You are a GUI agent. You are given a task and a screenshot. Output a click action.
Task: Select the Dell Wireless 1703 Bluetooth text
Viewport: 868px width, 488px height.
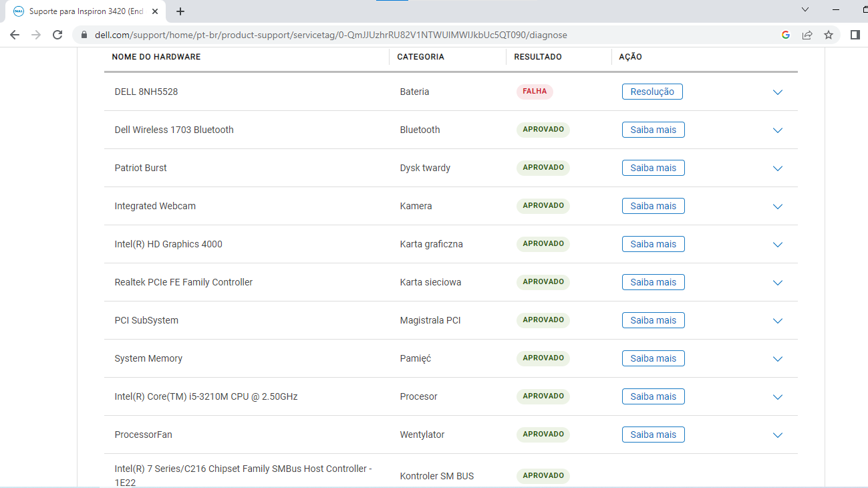[174, 130]
